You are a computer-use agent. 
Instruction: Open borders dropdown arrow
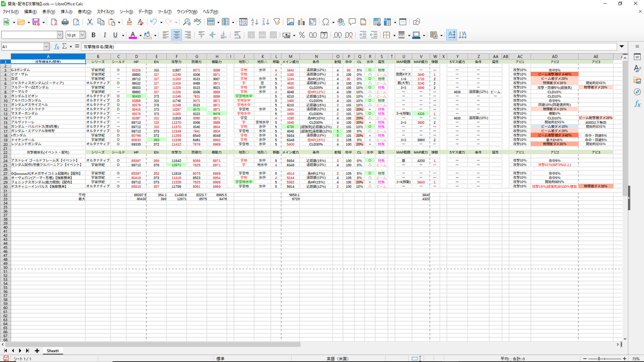click(393, 35)
